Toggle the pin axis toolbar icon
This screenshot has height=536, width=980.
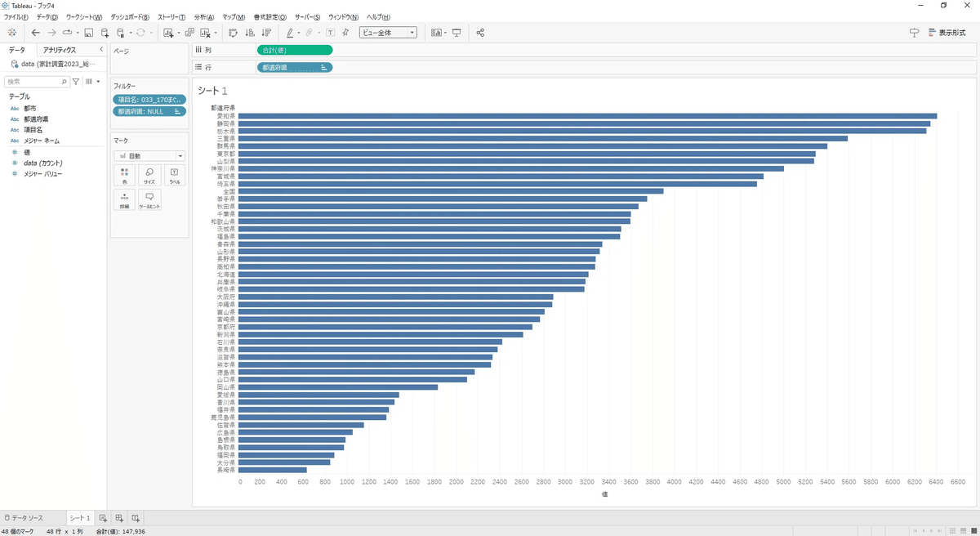click(345, 33)
